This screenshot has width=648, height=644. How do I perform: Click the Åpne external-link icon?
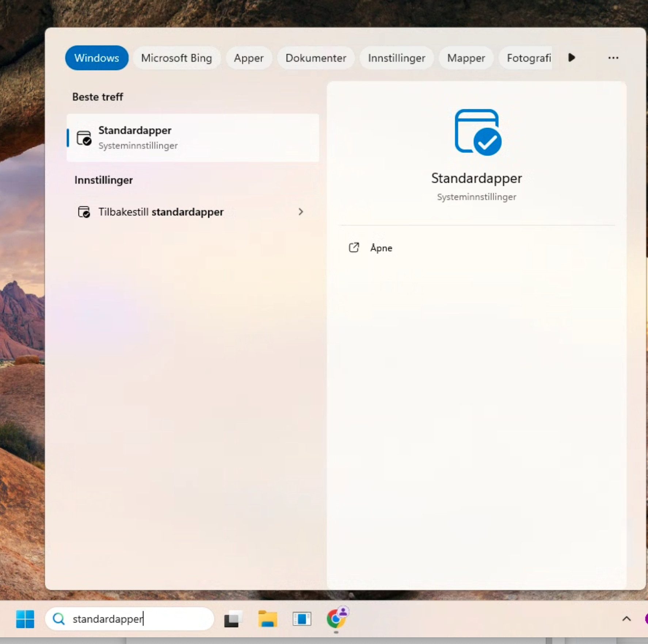pos(354,247)
